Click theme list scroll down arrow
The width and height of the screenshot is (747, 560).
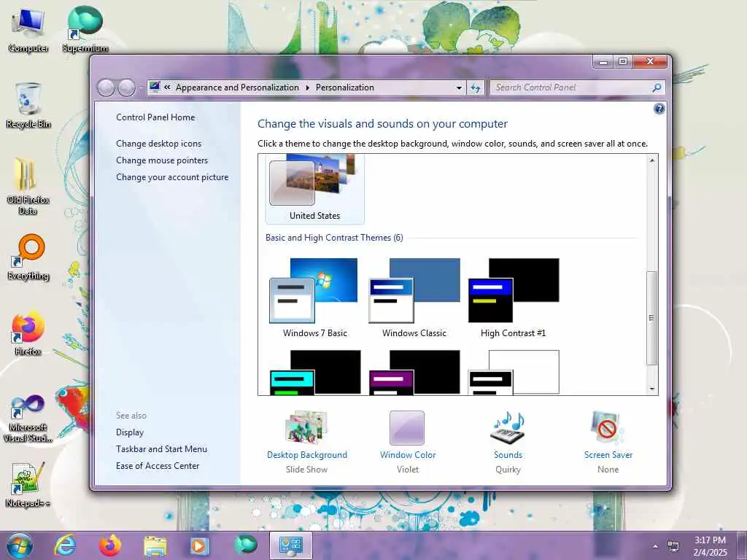coord(652,389)
